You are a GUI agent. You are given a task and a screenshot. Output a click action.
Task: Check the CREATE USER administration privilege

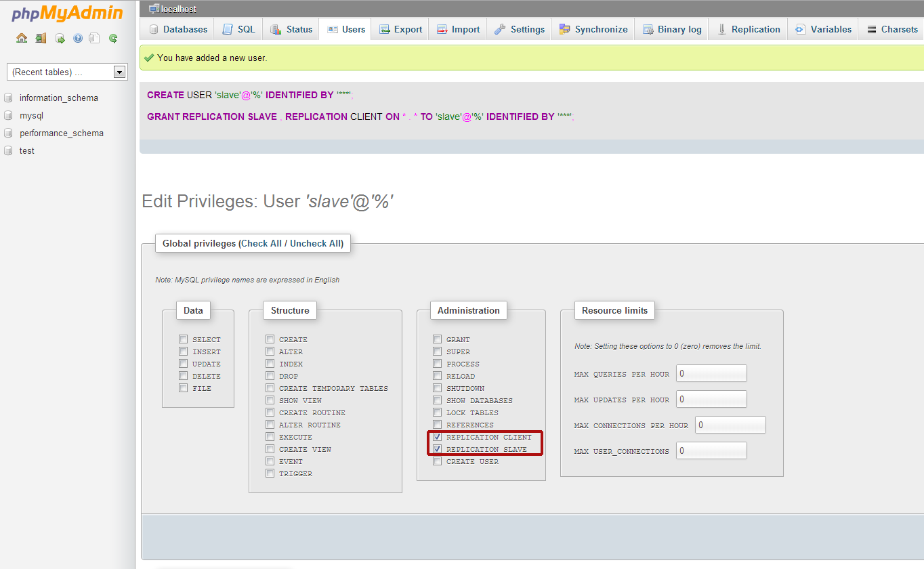point(438,461)
